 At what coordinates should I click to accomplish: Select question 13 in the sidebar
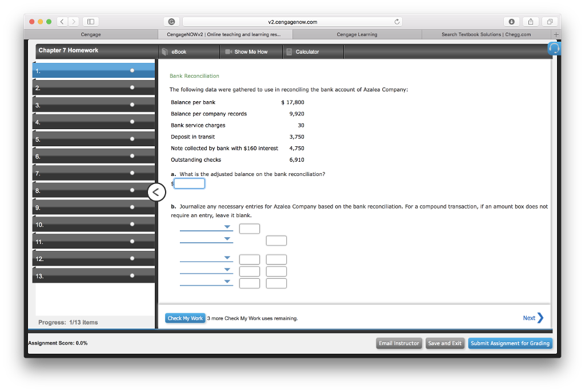coord(94,276)
